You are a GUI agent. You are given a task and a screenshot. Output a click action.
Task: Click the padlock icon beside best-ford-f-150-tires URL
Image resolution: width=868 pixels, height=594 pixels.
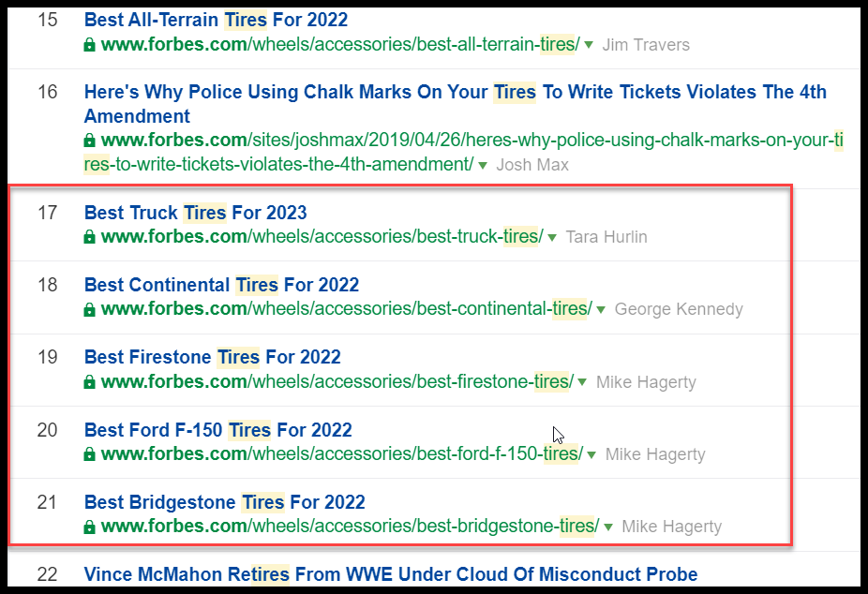90,455
